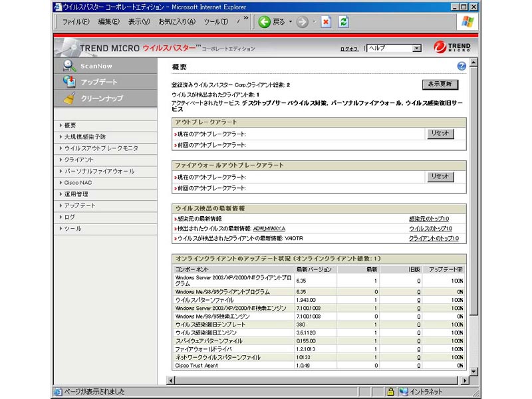
Task: Click the ScanNow menu label
Action: click(96, 66)
